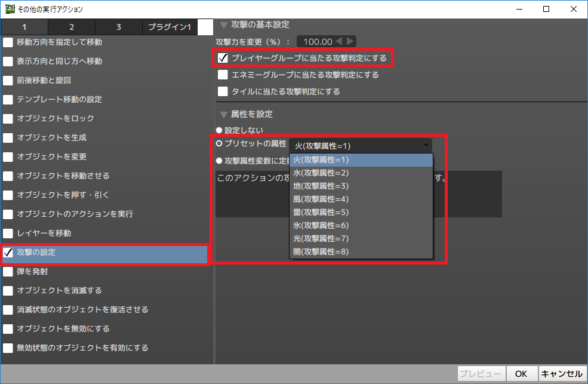Toggle レイヤーを移動 checkbox

[8, 234]
